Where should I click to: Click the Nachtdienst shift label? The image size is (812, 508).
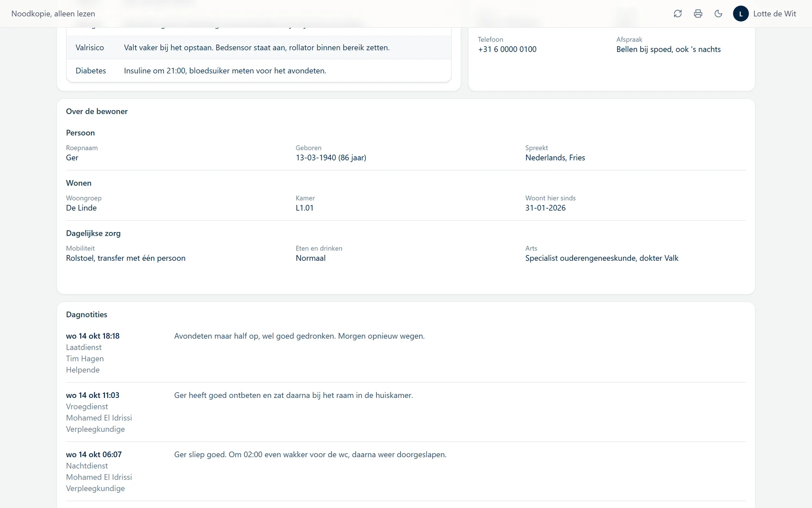pyautogui.click(x=87, y=466)
